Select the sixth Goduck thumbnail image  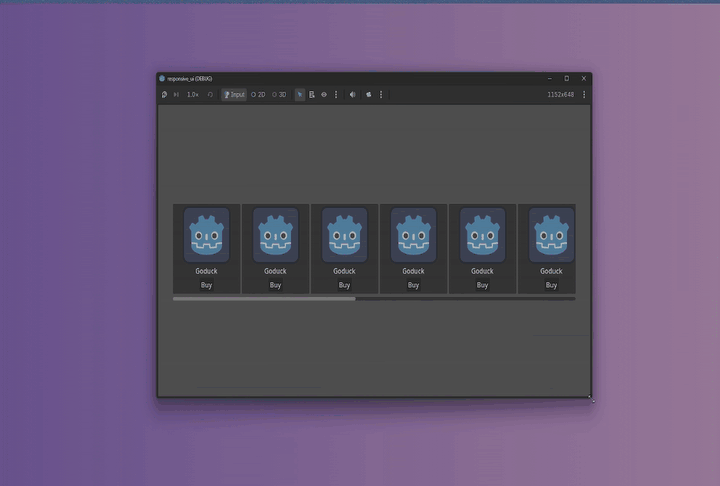click(551, 235)
